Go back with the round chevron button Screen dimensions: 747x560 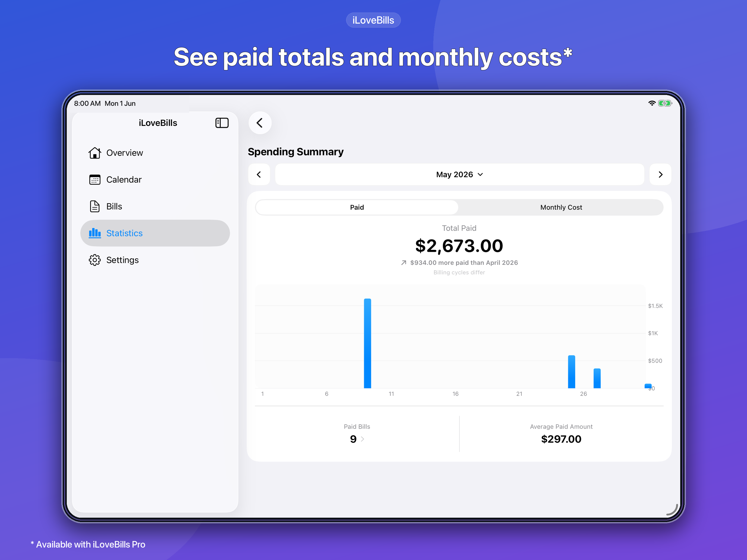(x=260, y=123)
